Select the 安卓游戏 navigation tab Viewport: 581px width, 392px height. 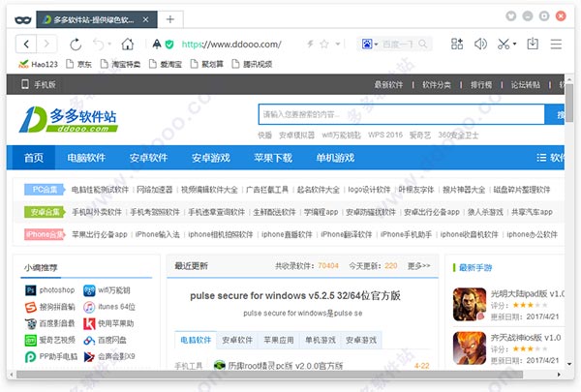point(211,158)
